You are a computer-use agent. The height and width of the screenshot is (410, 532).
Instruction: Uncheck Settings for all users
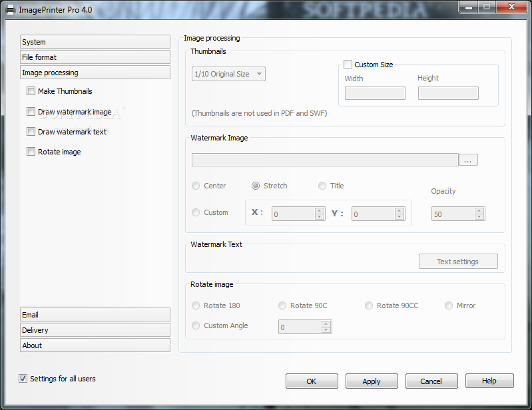23,379
